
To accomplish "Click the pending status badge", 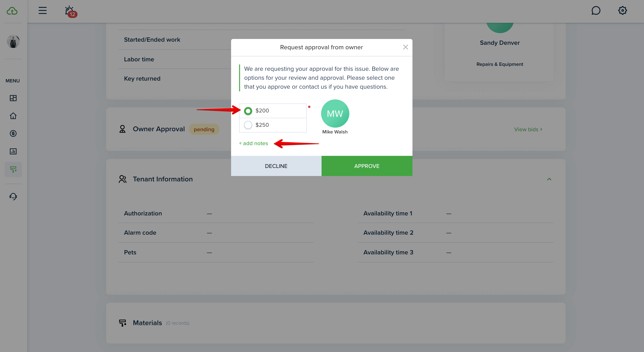I will [x=204, y=129].
